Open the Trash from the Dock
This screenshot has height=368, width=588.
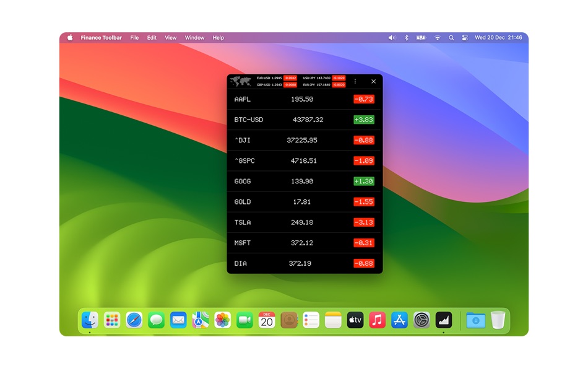coord(498,320)
